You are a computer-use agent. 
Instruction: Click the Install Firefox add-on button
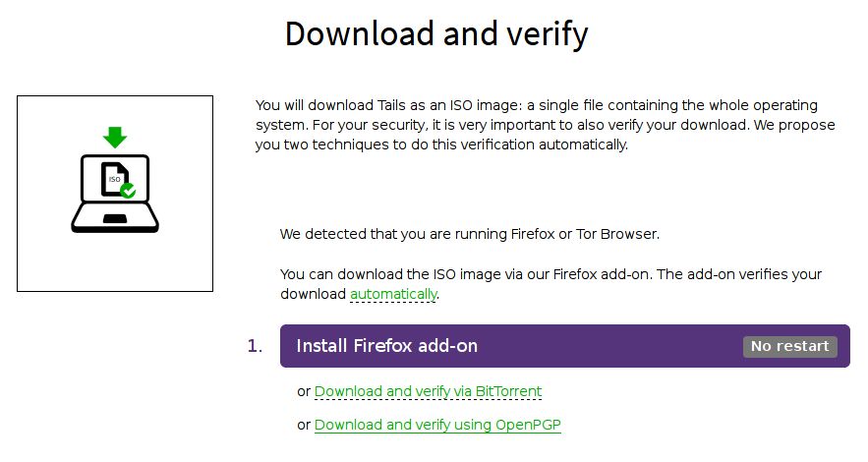[565, 346]
